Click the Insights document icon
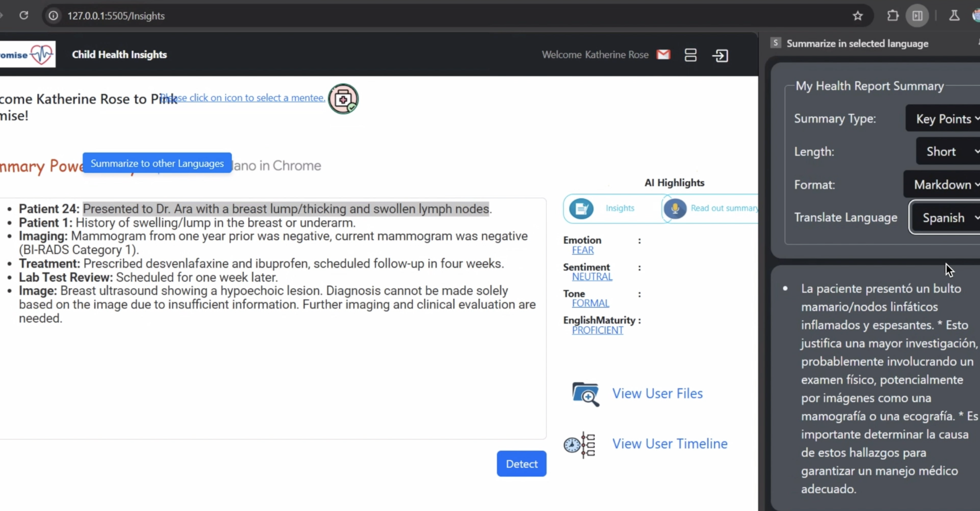The width and height of the screenshot is (980, 511). (x=581, y=209)
